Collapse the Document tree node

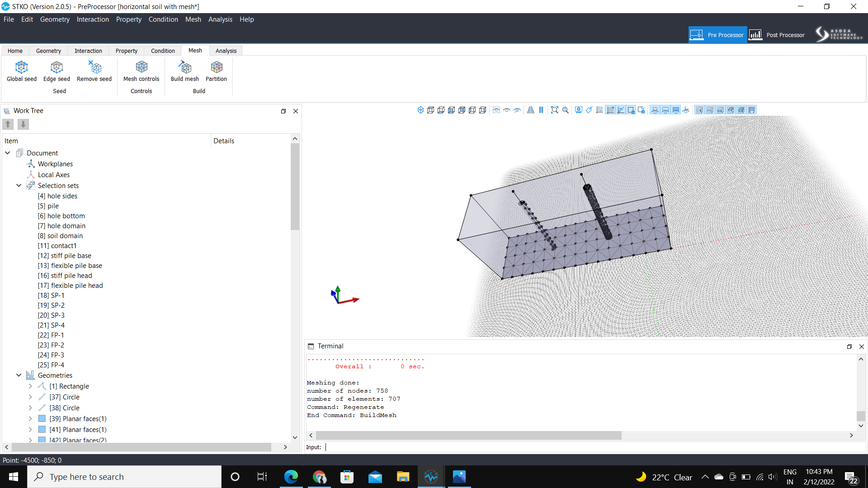coord(8,153)
